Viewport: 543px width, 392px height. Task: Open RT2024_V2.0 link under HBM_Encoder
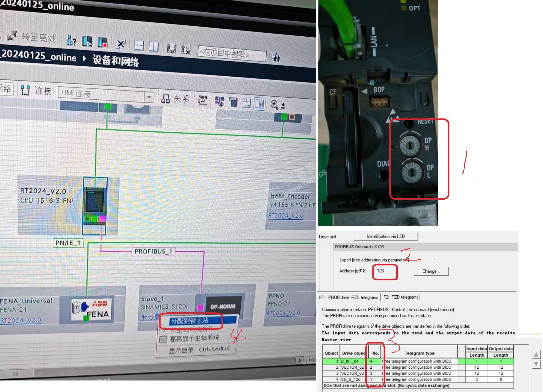point(285,216)
